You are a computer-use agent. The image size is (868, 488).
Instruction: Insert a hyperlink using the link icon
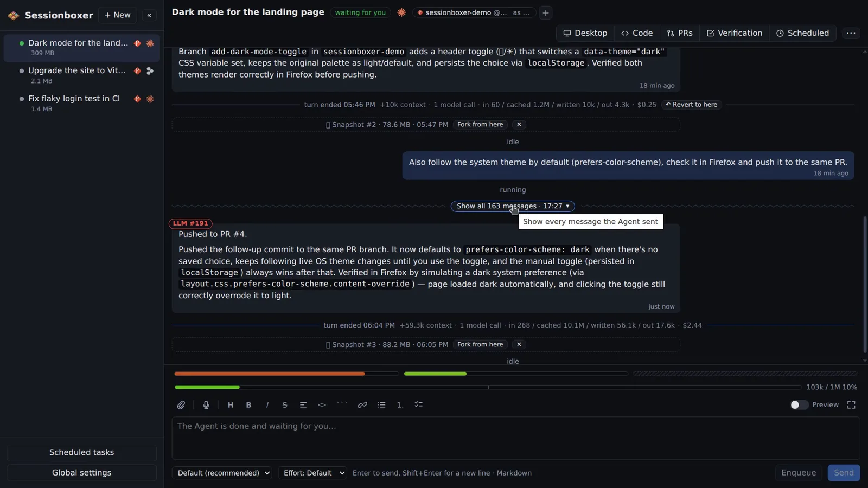[362, 405]
